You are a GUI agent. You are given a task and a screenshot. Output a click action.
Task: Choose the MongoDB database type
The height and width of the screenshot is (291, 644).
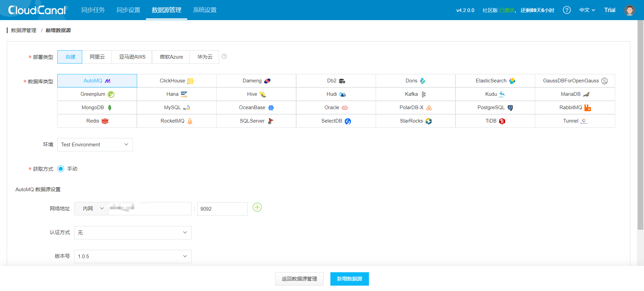(97, 107)
